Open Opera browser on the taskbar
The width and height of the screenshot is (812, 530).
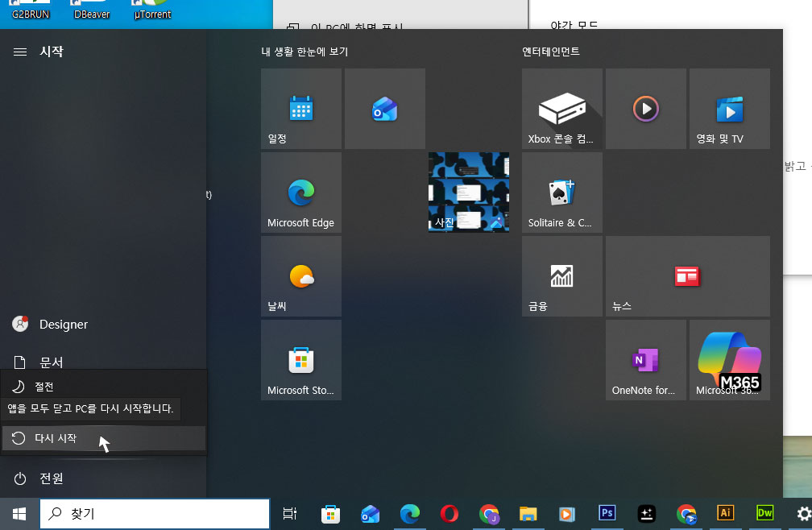(x=449, y=513)
